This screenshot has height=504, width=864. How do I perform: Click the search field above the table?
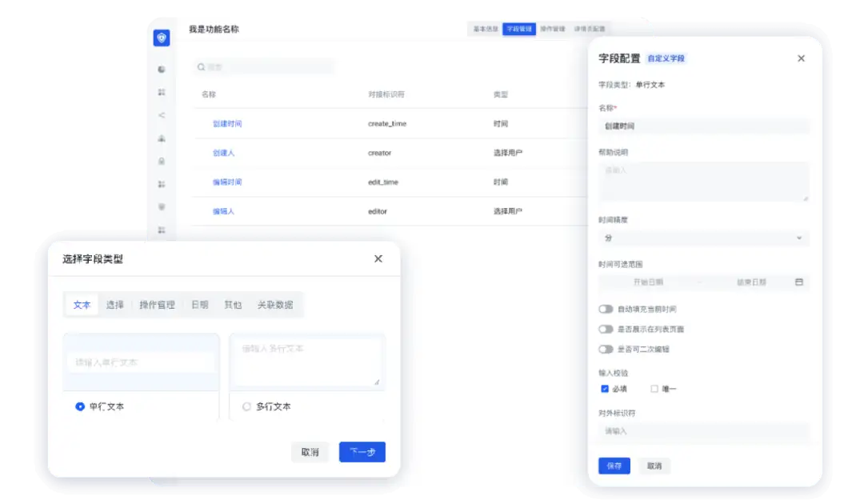coord(264,67)
